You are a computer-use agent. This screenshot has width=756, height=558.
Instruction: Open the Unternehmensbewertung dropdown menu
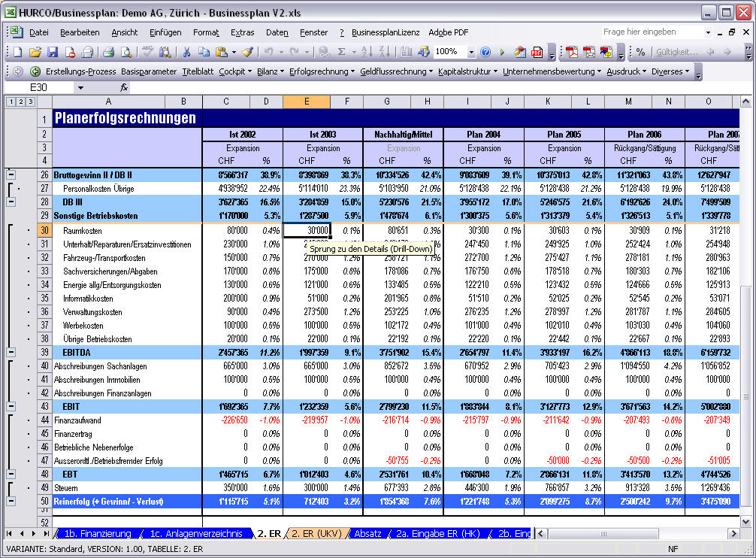coord(552,72)
